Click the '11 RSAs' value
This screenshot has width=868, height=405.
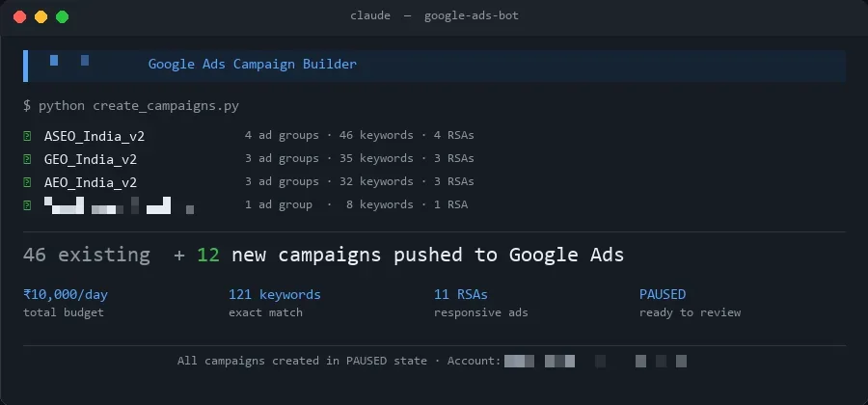pyautogui.click(x=461, y=294)
